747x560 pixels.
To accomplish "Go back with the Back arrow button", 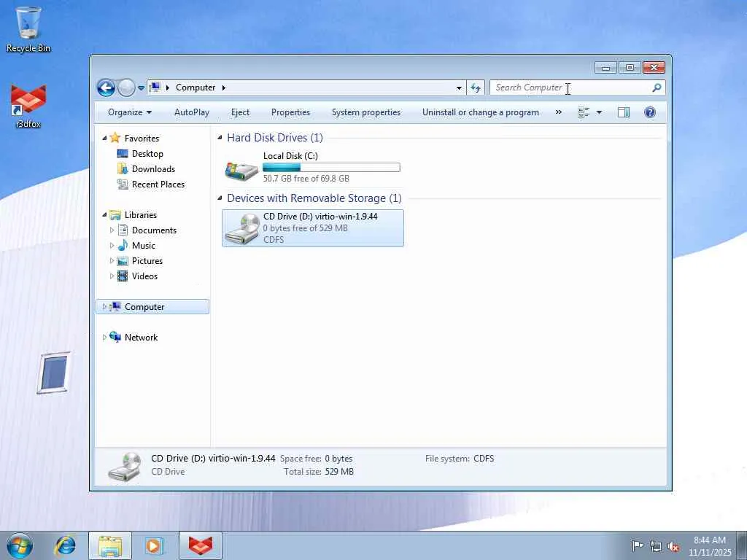I will pos(106,87).
